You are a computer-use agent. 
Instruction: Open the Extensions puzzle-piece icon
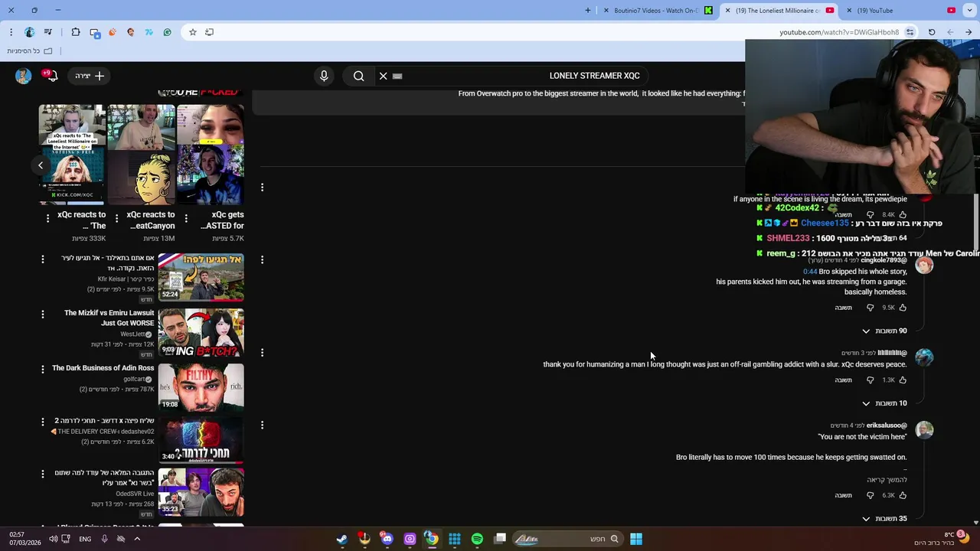pos(76,32)
